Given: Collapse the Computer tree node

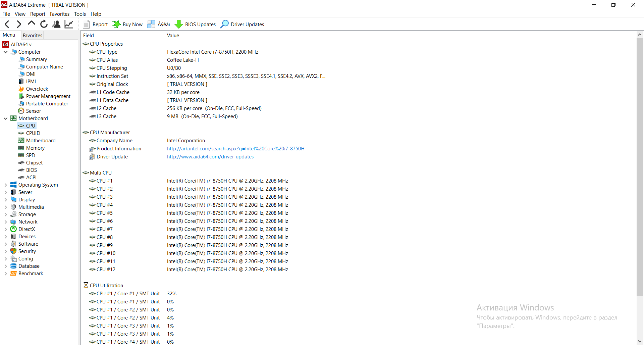Looking at the screenshot, I should coord(6,52).
